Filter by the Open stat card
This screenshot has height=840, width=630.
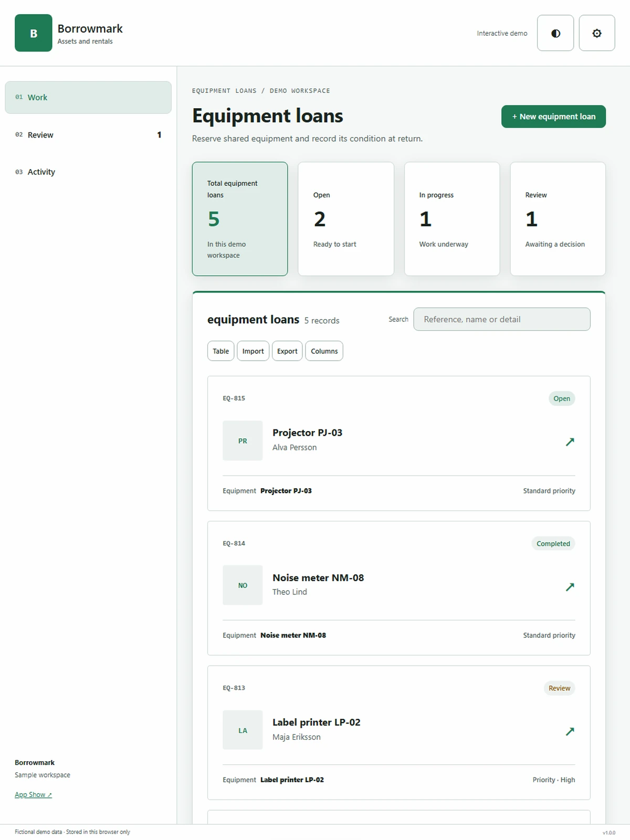[346, 219]
